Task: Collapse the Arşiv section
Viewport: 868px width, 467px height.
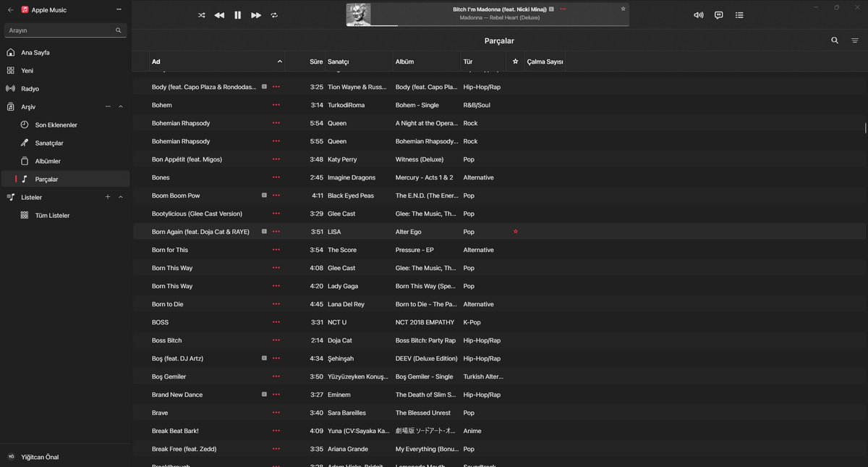Action: pyautogui.click(x=121, y=107)
